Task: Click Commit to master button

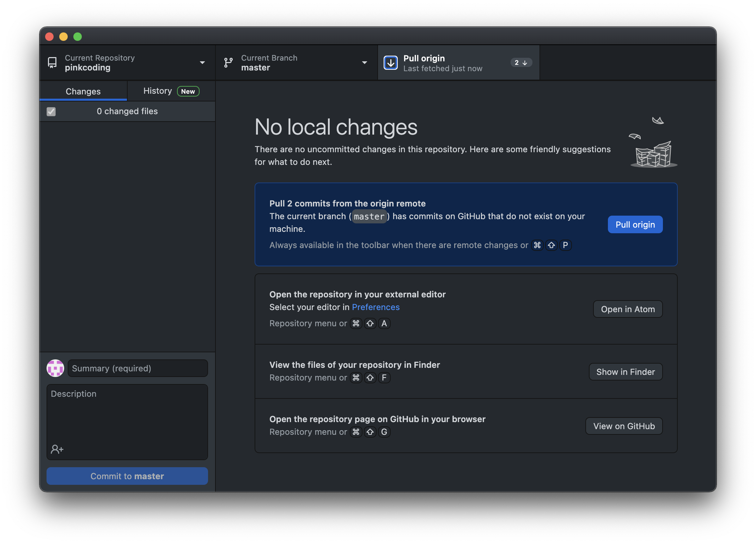Action: (x=127, y=476)
